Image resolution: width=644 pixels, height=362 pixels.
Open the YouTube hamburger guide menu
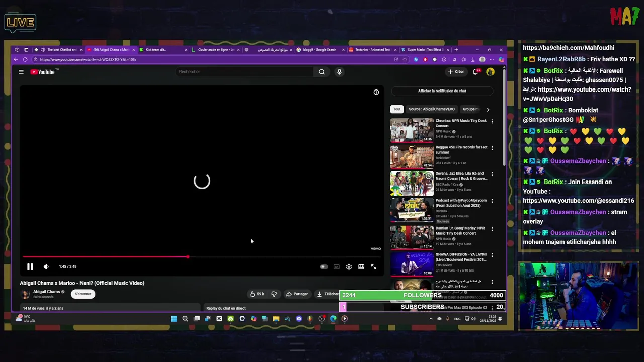pos(21,72)
